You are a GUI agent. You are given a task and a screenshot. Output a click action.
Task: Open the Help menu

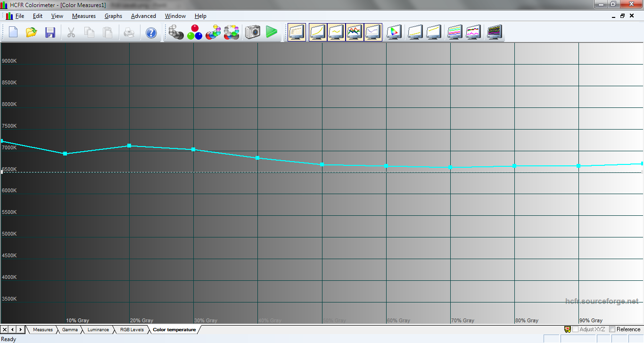click(200, 16)
